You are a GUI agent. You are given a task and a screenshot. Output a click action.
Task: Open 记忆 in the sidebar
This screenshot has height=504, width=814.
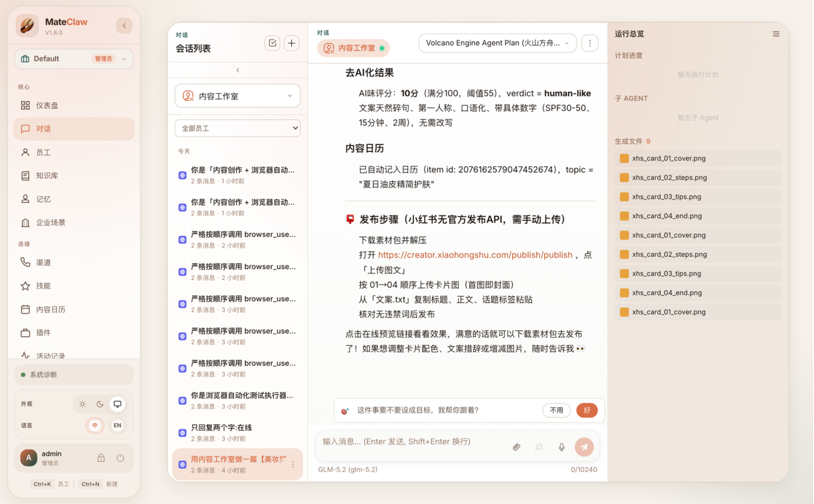point(74,199)
